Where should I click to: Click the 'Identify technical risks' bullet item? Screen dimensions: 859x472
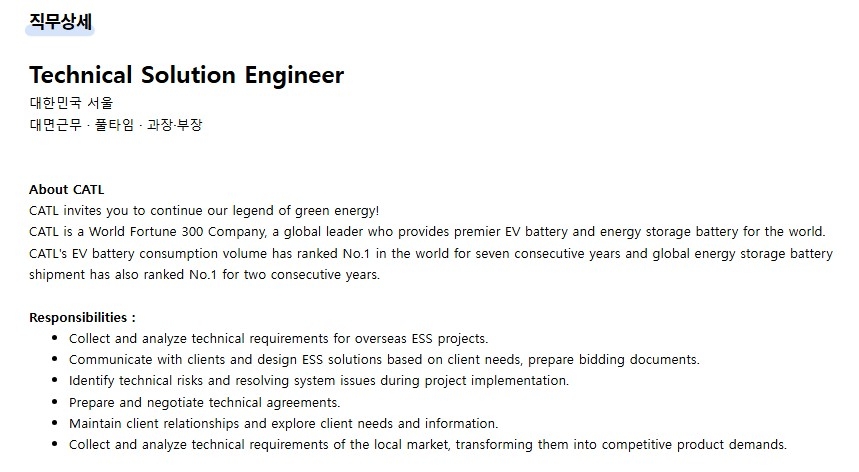[x=318, y=381]
